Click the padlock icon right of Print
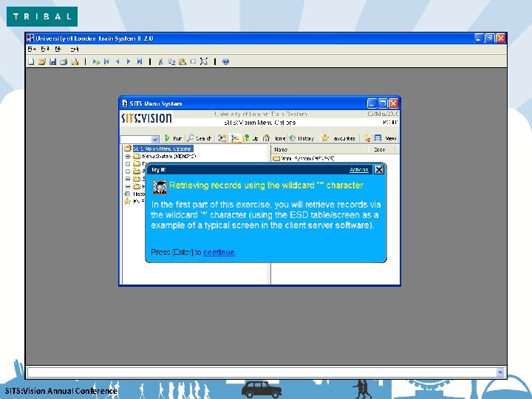 coord(75,61)
